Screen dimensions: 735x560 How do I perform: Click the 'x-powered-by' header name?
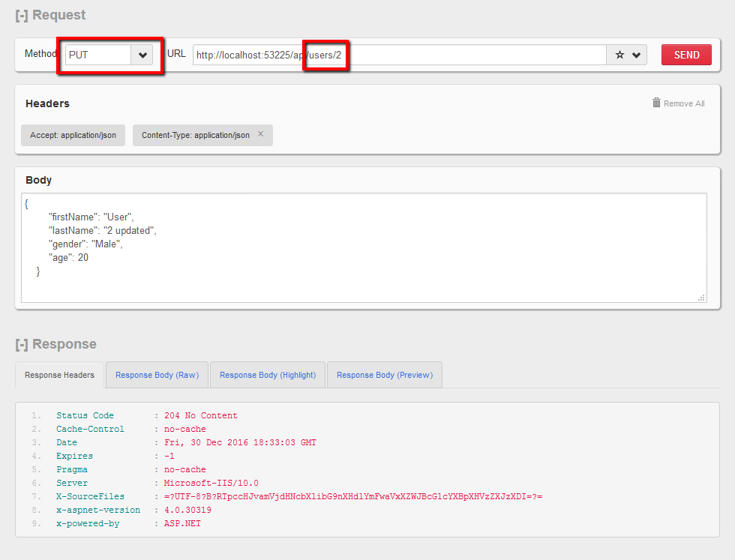(88, 523)
